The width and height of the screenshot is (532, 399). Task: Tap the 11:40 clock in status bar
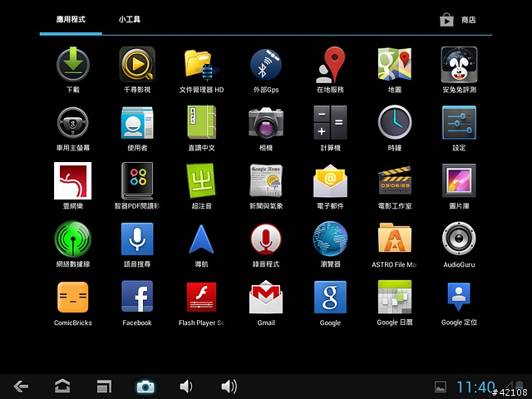[475, 387]
